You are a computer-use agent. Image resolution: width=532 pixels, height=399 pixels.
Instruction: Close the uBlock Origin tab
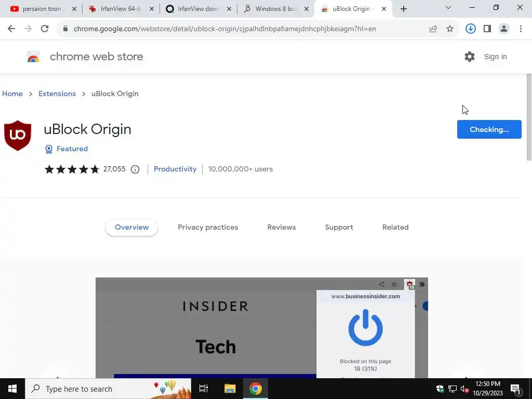point(384,9)
